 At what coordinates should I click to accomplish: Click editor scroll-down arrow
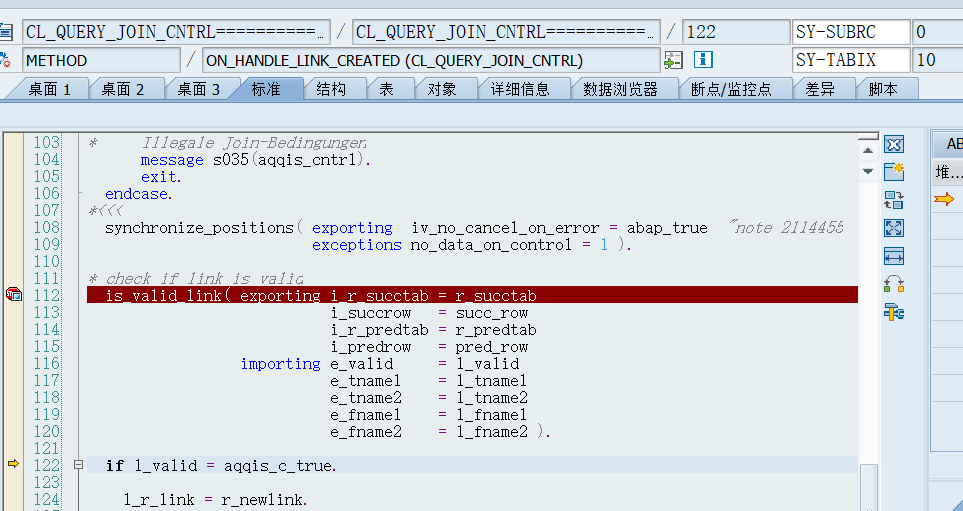coord(868,171)
